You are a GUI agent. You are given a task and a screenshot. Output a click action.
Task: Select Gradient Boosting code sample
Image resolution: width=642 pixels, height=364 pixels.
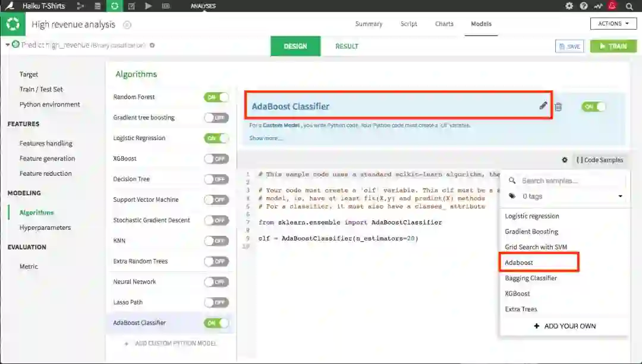pyautogui.click(x=531, y=232)
